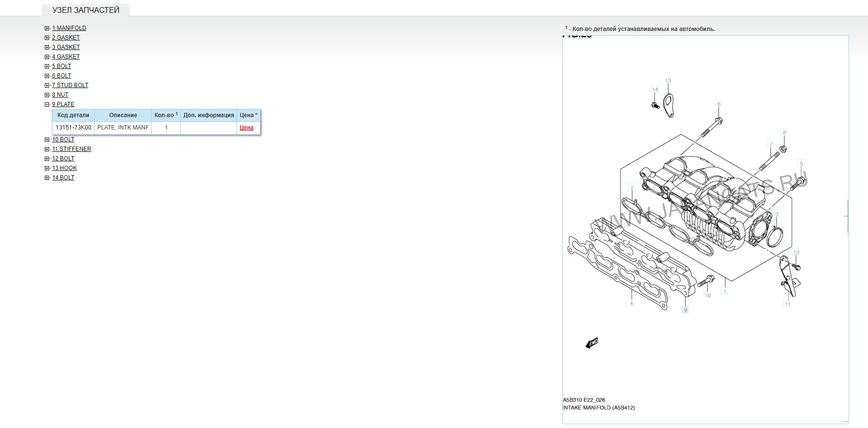Click callout number 6 on diagram
The width and height of the screenshot is (868, 428).
[719, 104]
